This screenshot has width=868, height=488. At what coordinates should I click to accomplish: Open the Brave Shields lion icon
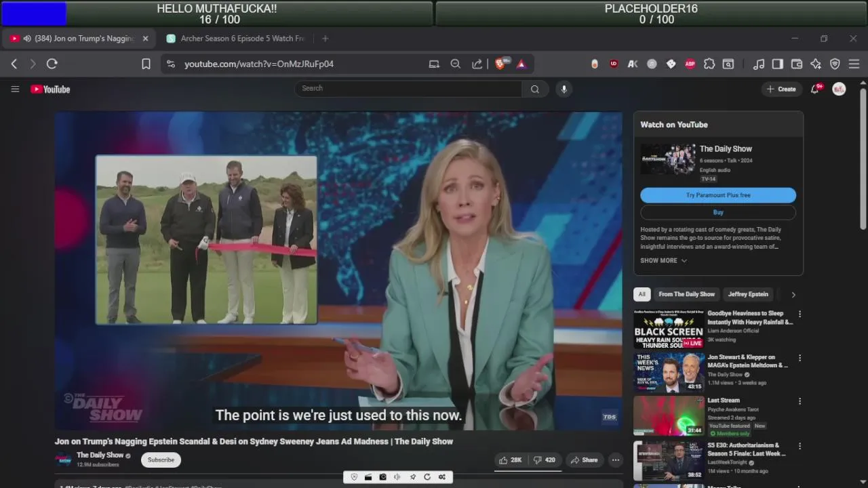click(x=500, y=64)
